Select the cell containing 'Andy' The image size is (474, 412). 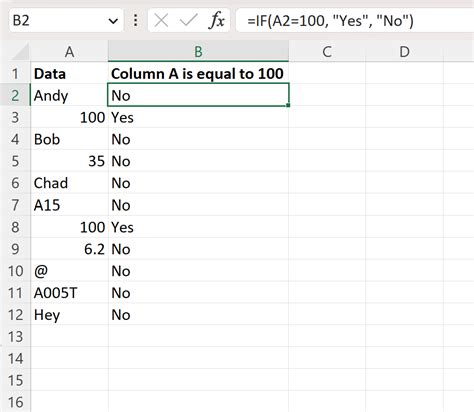[69, 95]
